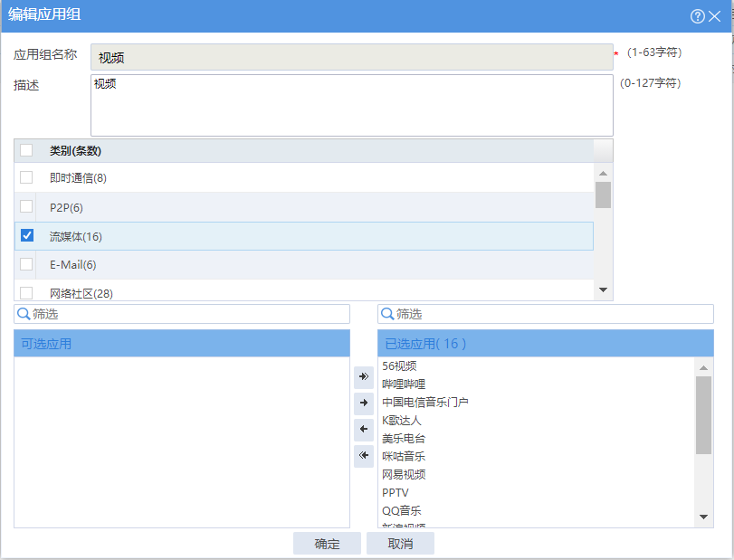This screenshot has height=560, width=734.
Task: Select 咪咕音乐 in selected apps
Action: pyautogui.click(x=404, y=457)
